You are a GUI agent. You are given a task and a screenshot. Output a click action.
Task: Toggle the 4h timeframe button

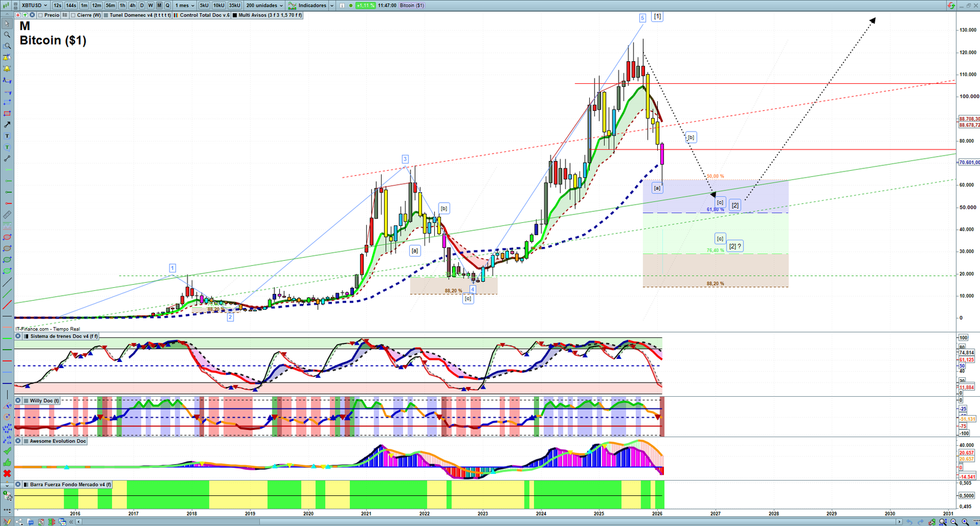coord(132,6)
